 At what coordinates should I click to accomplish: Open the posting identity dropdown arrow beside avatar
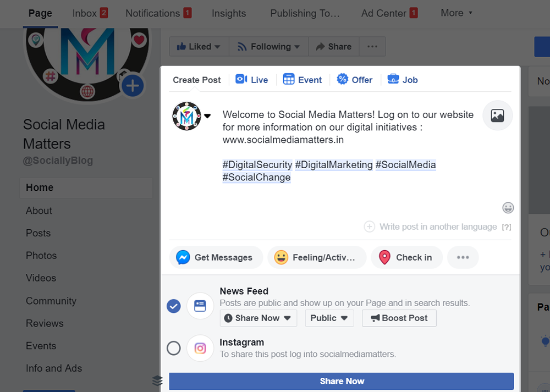click(208, 116)
